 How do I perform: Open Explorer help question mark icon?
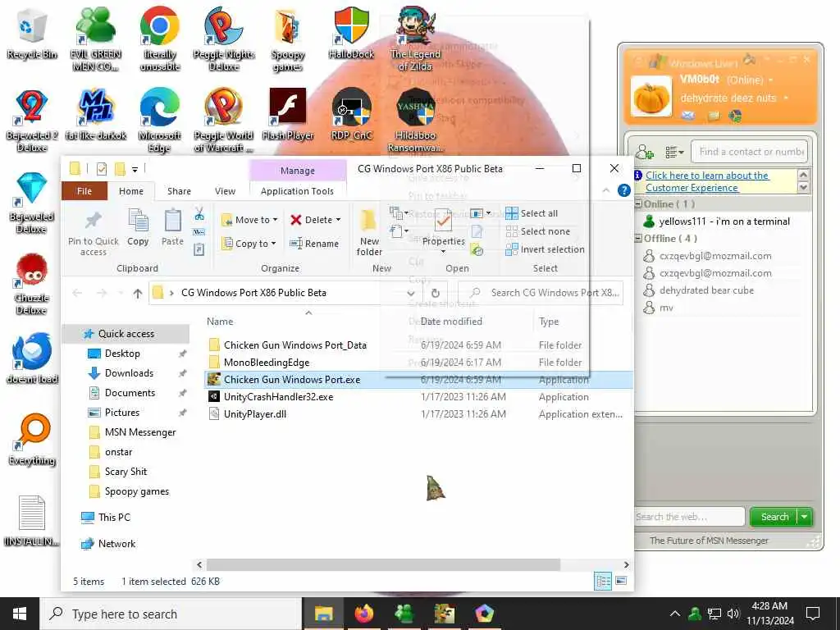[623, 190]
